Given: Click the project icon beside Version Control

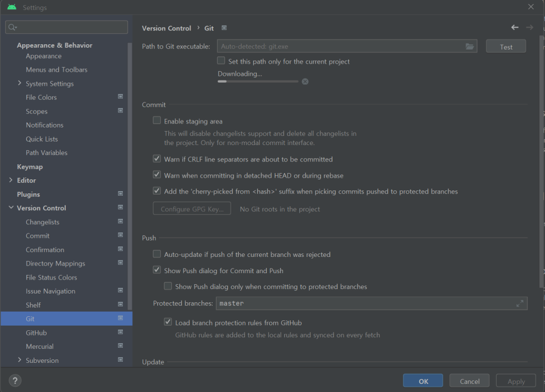Looking at the screenshot, I should (121, 207).
